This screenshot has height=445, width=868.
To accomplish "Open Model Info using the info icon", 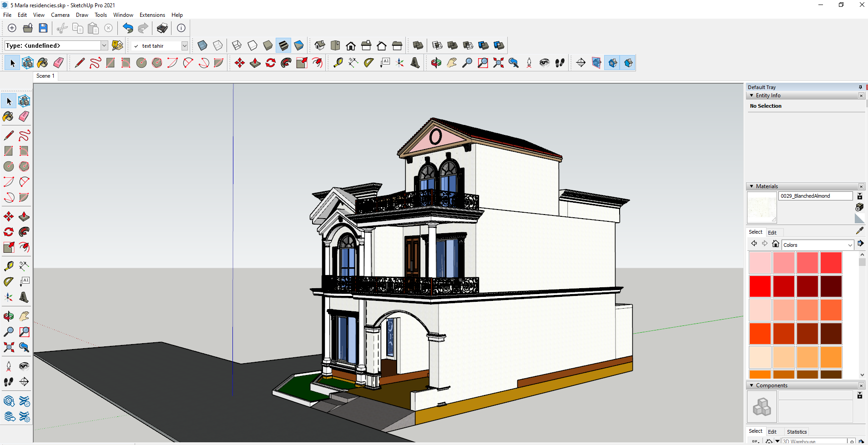I will (x=181, y=28).
